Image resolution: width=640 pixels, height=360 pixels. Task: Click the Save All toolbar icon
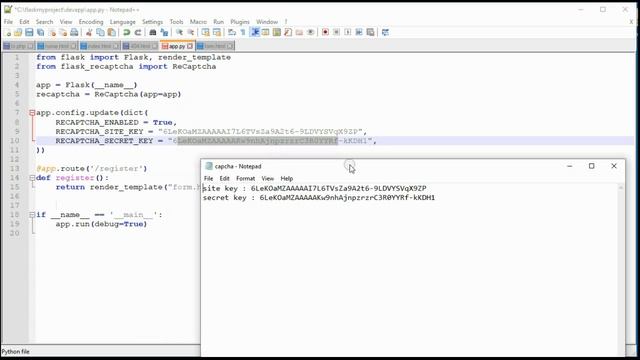point(40,32)
